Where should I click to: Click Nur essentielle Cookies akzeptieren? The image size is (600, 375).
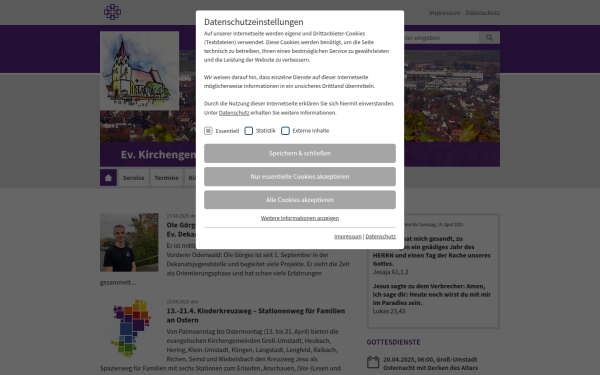pos(300,177)
